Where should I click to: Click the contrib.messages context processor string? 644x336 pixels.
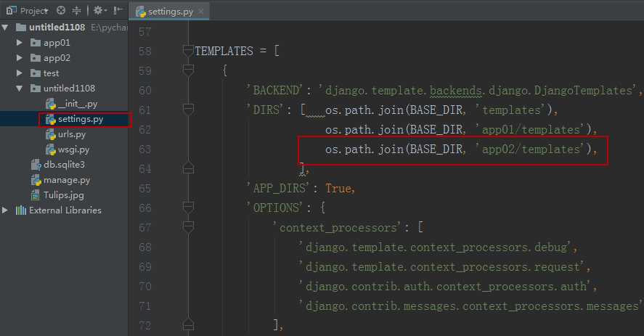click(x=471, y=306)
